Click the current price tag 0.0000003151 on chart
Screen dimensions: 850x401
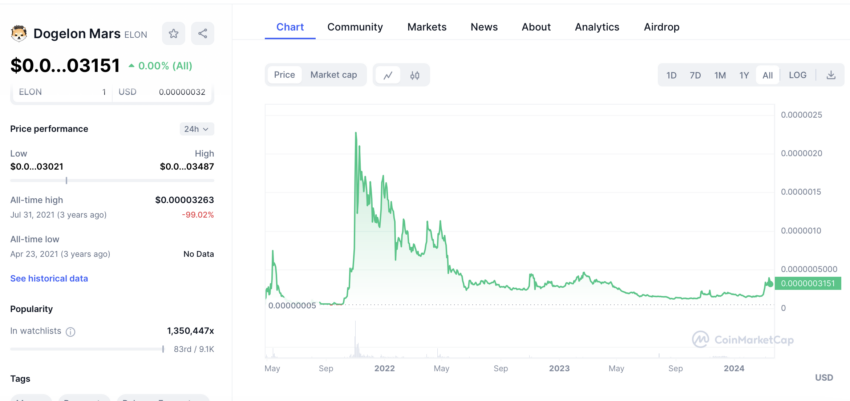click(x=808, y=283)
